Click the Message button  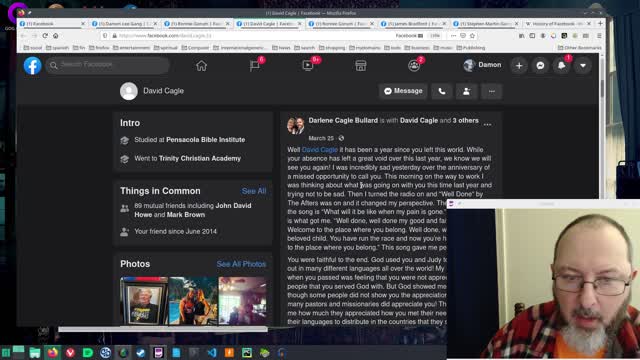[403, 91]
